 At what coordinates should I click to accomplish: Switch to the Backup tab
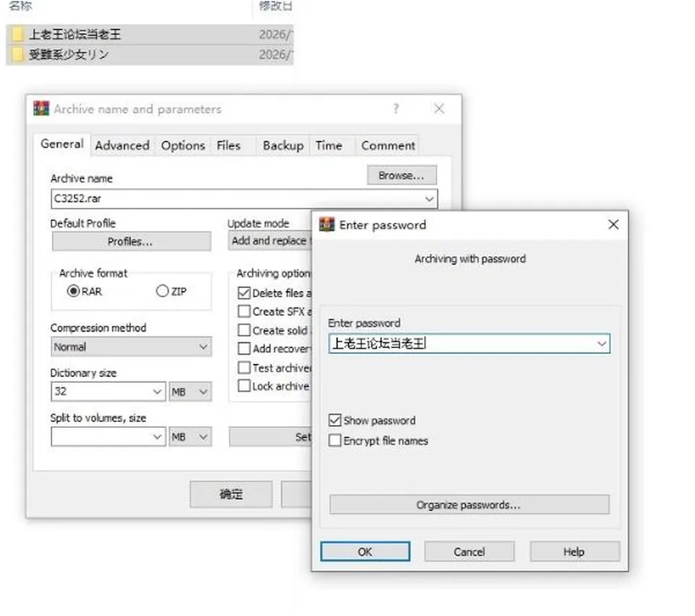coord(283,145)
